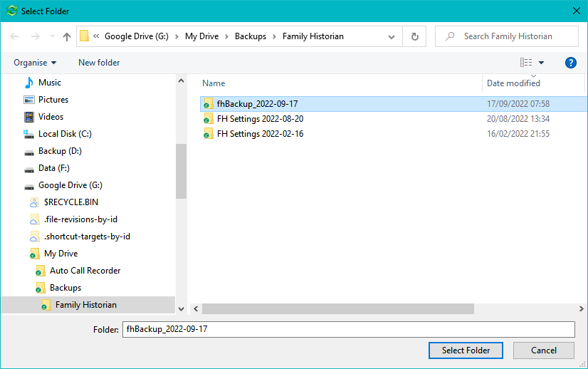The height and width of the screenshot is (369, 588).
Task: Select the Backups folder in tree
Action: (65, 288)
